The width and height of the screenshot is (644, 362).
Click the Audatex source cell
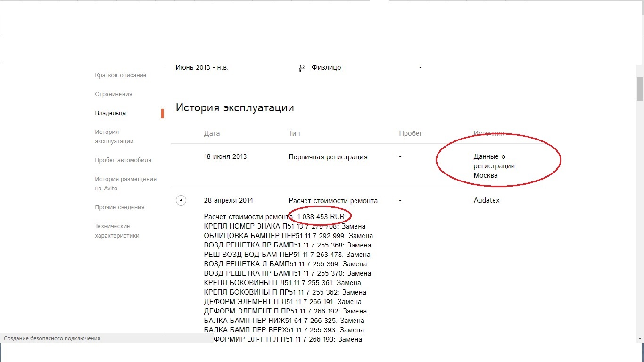(x=487, y=200)
